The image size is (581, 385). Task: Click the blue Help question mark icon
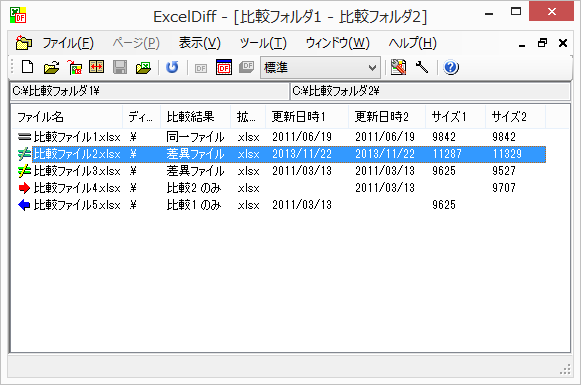click(451, 67)
